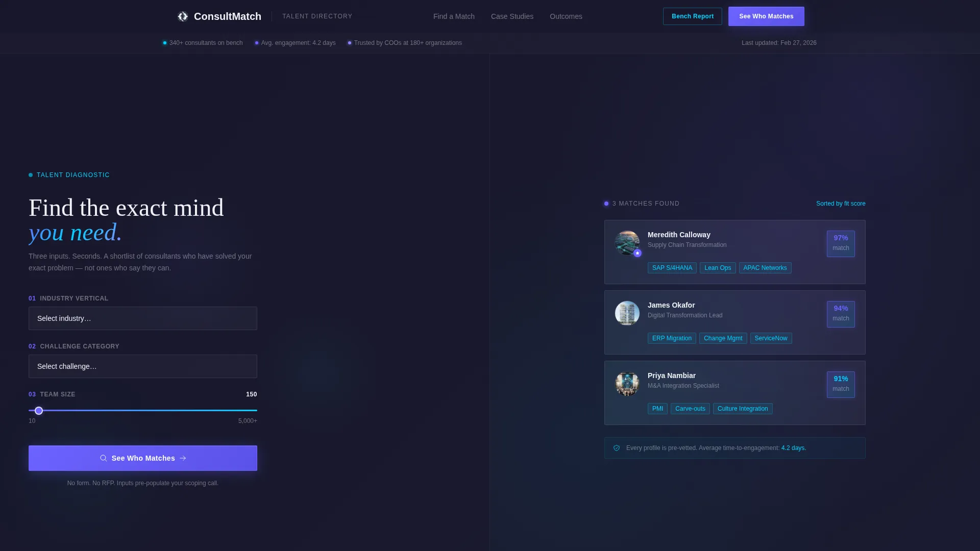The height and width of the screenshot is (551, 980).
Task: Open Meredith Calloway name link
Action: click(679, 235)
